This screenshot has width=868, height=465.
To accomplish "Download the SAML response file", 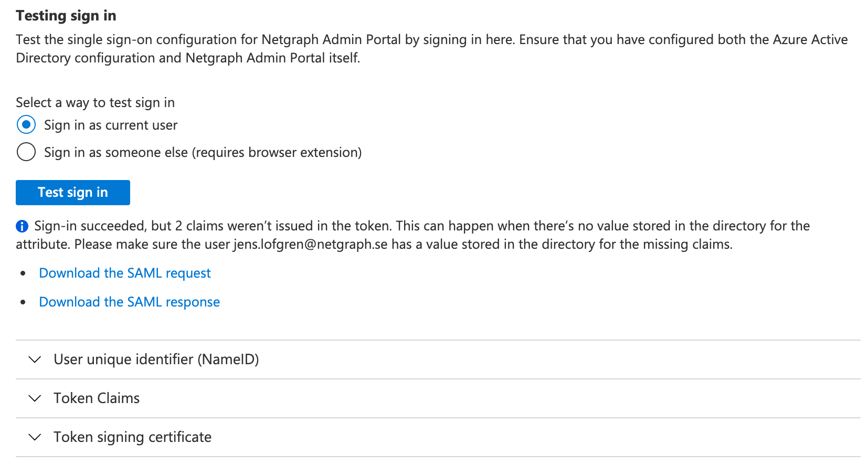I will click(x=129, y=302).
